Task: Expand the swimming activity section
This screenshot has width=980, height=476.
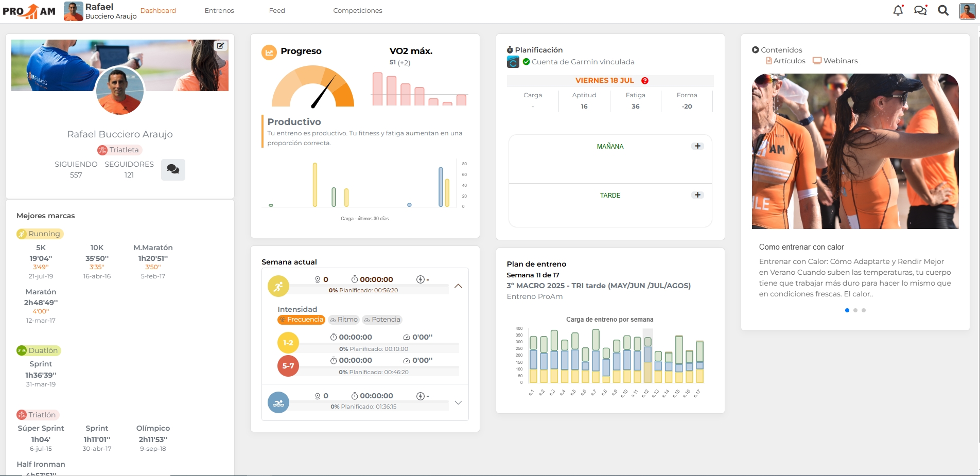Action: [458, 402]
